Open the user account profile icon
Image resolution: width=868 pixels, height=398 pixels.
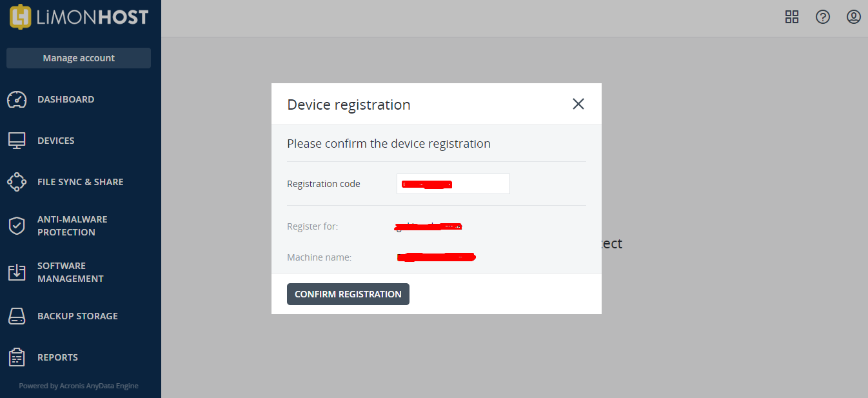[854, 17]
